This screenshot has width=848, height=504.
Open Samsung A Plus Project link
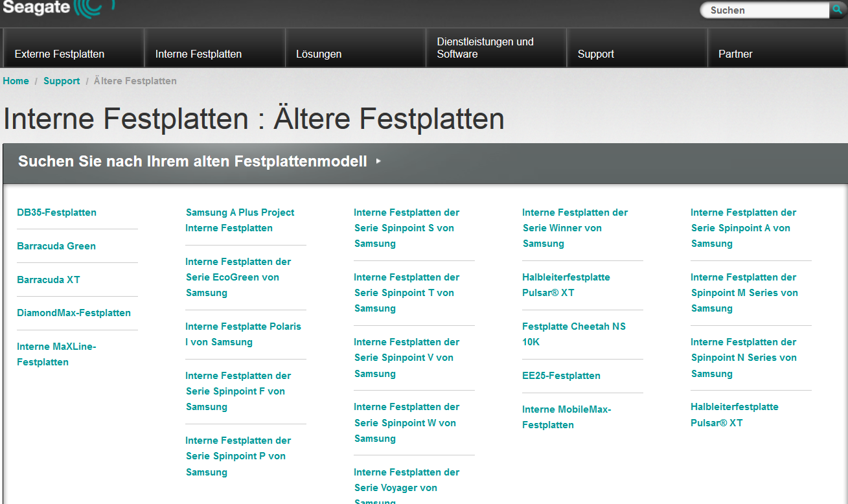pyautogui.click(x=240, y=220)
